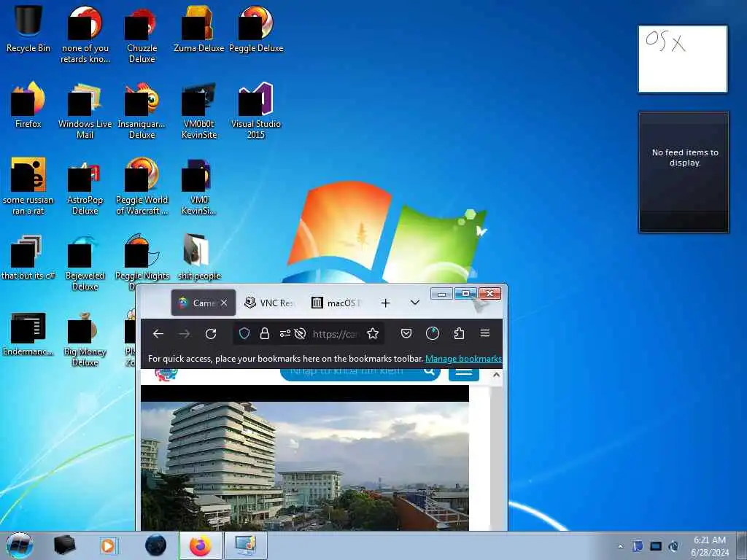Image resolution: width=747 pixels, height=560 pixels.
Task: Open Peggle Deluxe desktop shortcut
Action: point(256,29)
